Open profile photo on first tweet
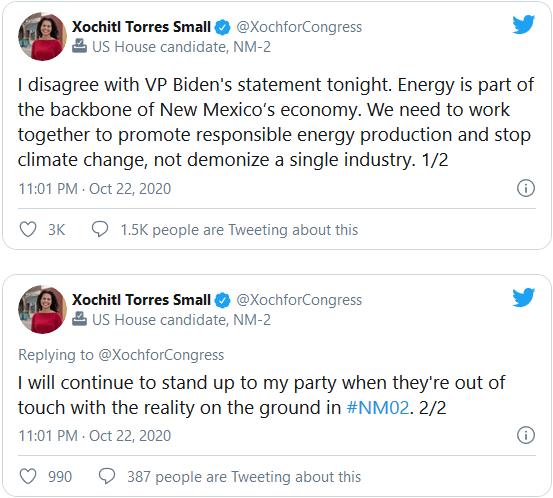The height and width of the screenshot is (498, 553). point(42,36)
